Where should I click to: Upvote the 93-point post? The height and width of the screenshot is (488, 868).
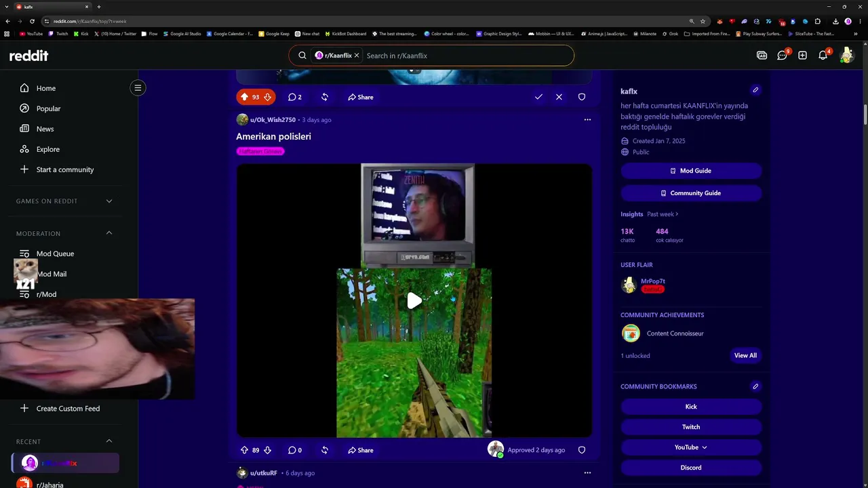(245, 97)
